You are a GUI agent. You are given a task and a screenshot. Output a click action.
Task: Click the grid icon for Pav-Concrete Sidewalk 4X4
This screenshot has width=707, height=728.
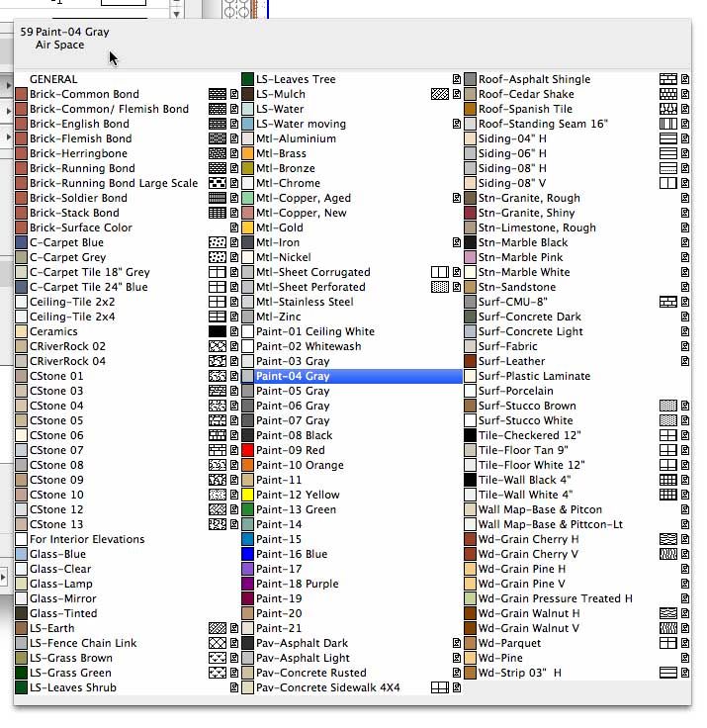tap(440, 687)
